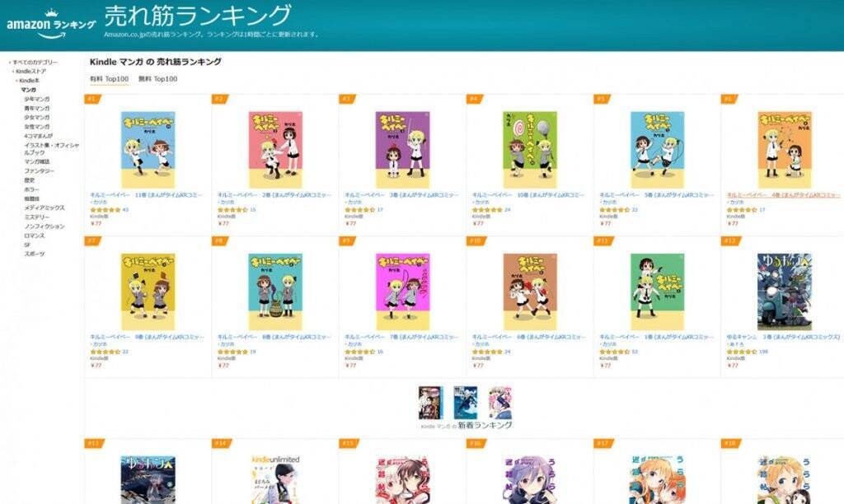Open the スポーツ category in sidebar
This screenshot has width=844, height=504.
pyautogui.click(x=35, y=254)
